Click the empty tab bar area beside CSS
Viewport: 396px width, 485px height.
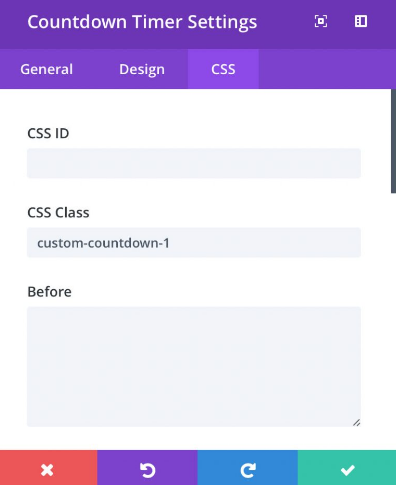pyautogui.click(x=327, y=69)
